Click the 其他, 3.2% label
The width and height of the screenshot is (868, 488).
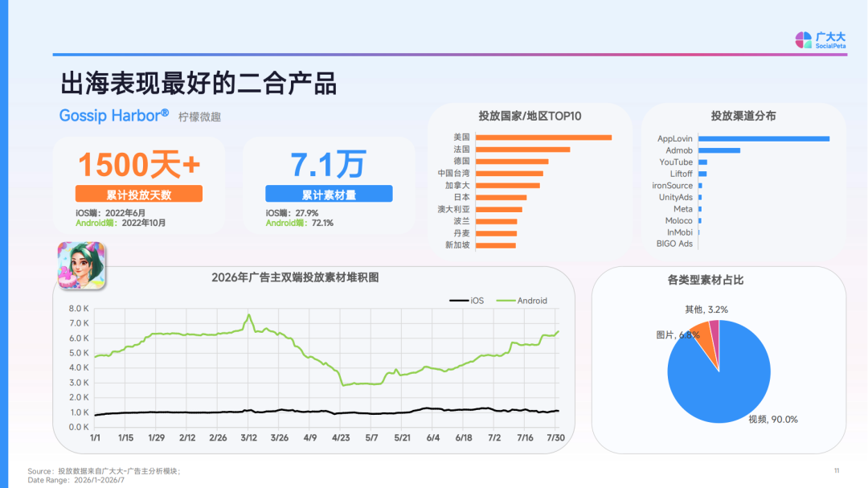point(706,309)
